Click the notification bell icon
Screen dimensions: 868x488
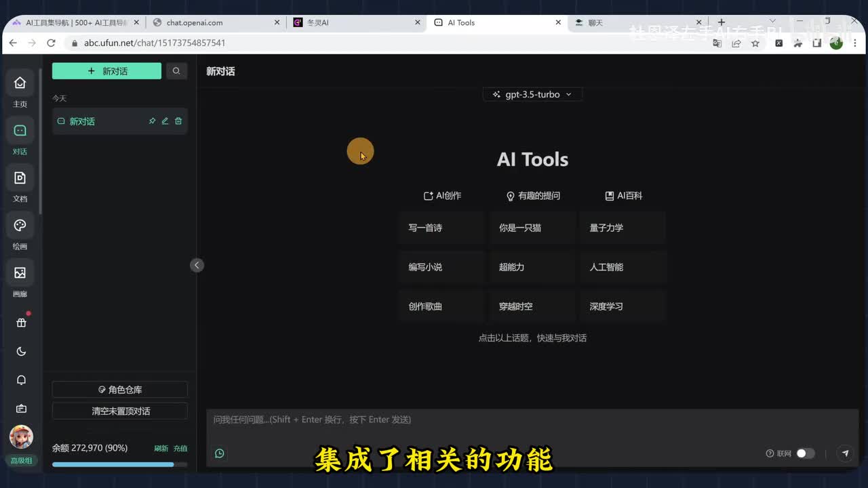[x=21, y=380]
